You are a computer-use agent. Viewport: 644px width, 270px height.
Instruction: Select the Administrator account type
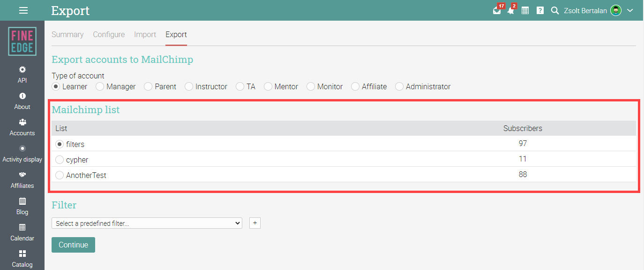pyautogui.click(x=399, y=86)
